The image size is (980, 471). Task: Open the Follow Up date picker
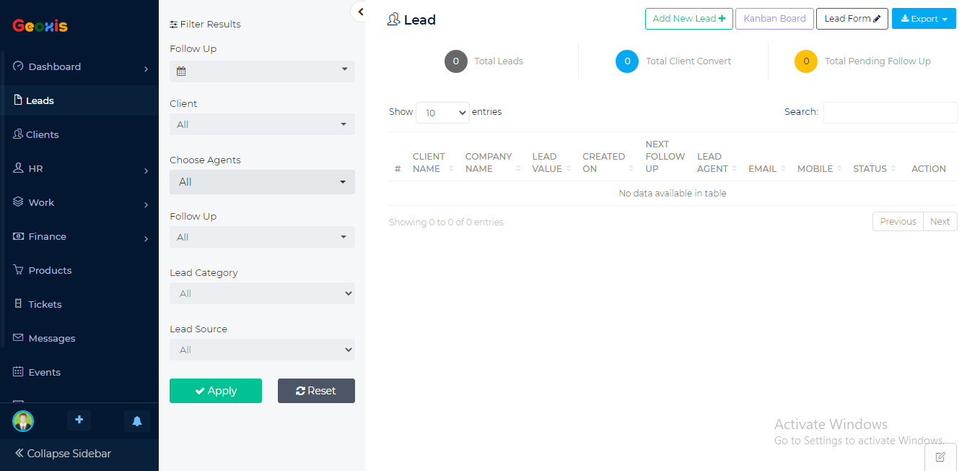(262, 71)
